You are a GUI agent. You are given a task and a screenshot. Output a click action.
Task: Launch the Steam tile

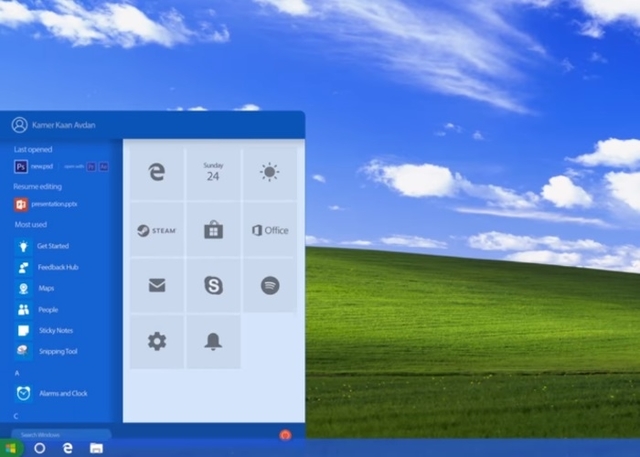click(x=157, y=230)
